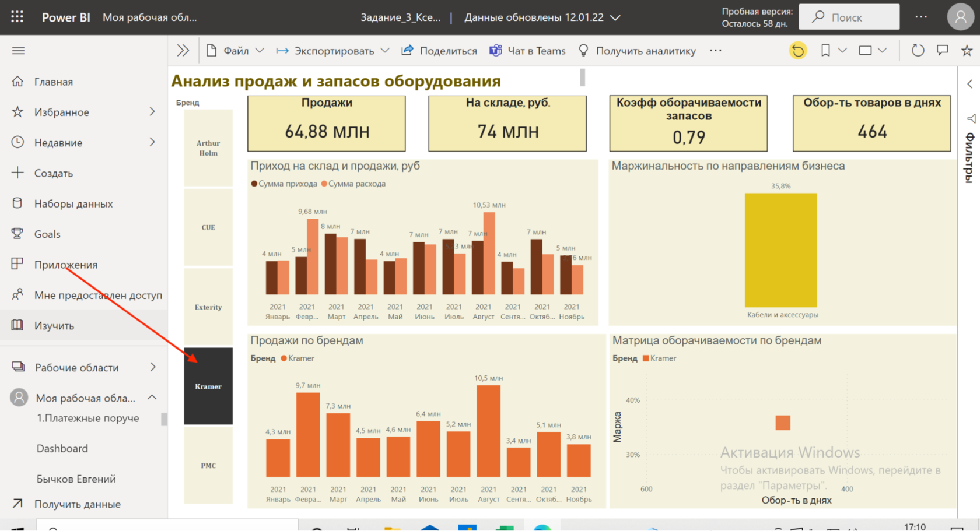Viewport: 980px width, 531px height.
Task: Click the yellow Кабели и аксессуары bar
Action: pyautogui.click(x=781, y=250)
